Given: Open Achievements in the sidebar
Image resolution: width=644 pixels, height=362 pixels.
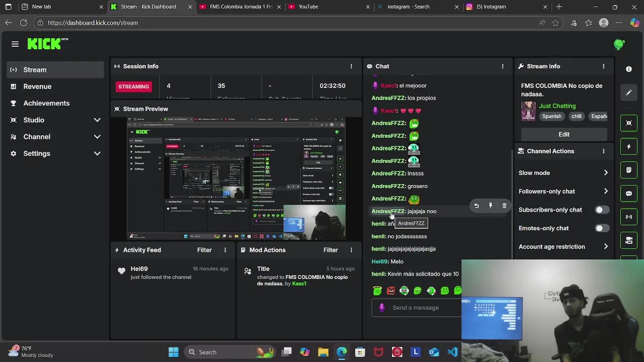Looking at the screenshot, I should click(55, 103).
